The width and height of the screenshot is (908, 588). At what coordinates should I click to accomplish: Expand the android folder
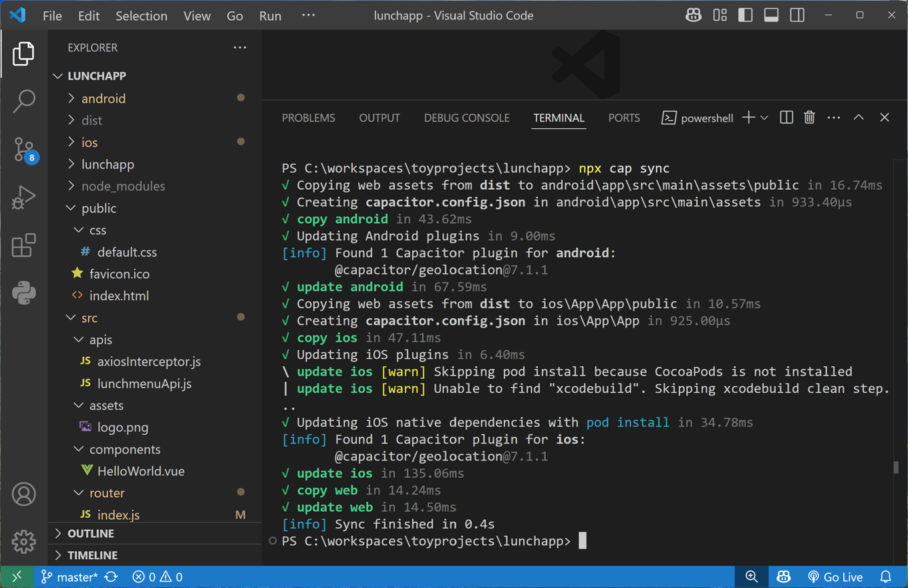click(x=155, y=98)
